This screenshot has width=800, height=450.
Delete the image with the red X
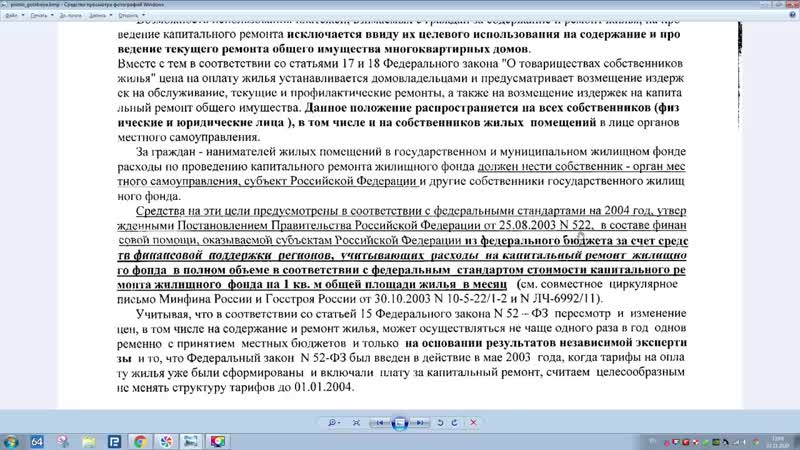pyautogui.click(x=473, y=422)
